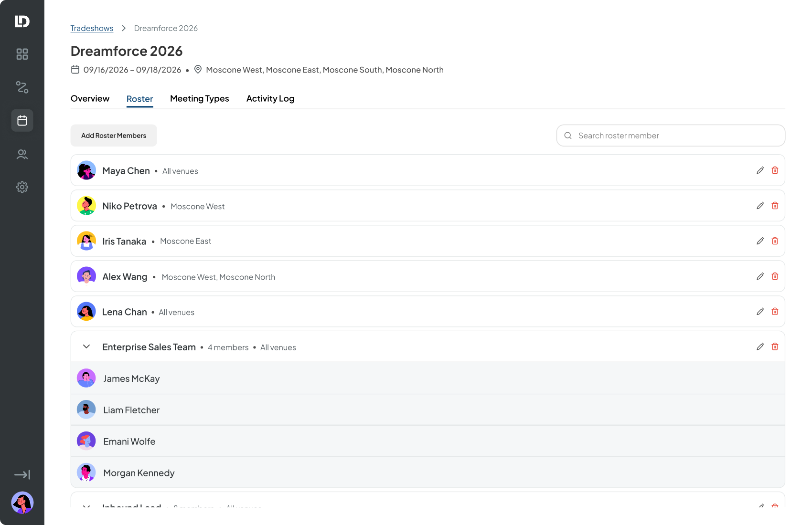Click the LD logo at top of sidebar
This screenshot has height=525, width=812.
(22, 21)
